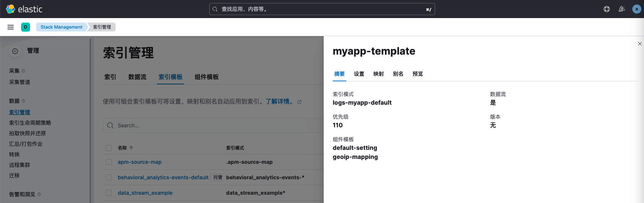Go to Stack Management breadcrumb

61,27
